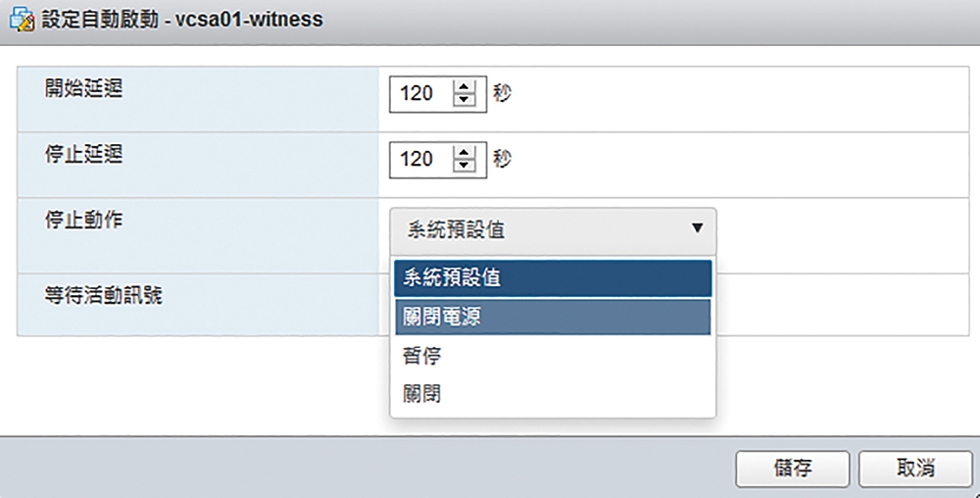The width and height of the screenshot is (980, 498).
Task: Select 系統預設值 in the dropdown list
Action: pos(553,278)
